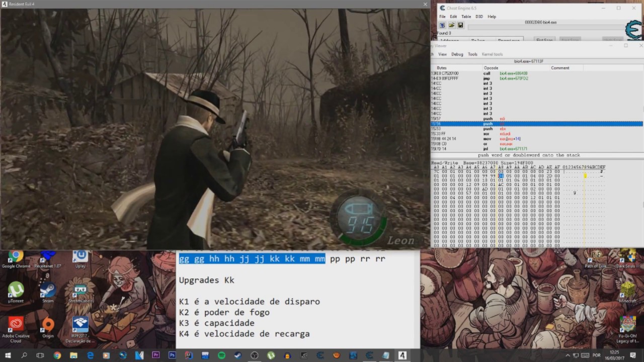Select the 'xor edi,edi' instruction row
644x362 pixels.
[x=537, y=134]
